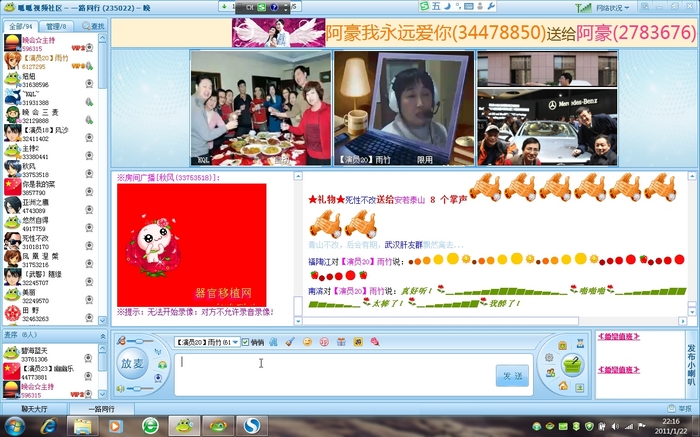Open the chat recipient dropdown 【演员20】雨竹
The width and height of the screenshot is (700, 437).
pyautogui.click(x=207, y=342)
